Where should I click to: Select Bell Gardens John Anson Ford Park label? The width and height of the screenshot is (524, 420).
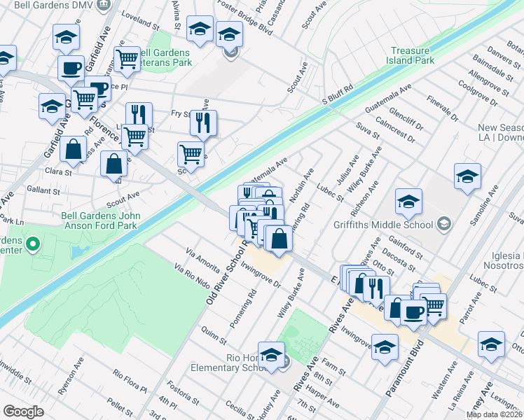(101, 220)
